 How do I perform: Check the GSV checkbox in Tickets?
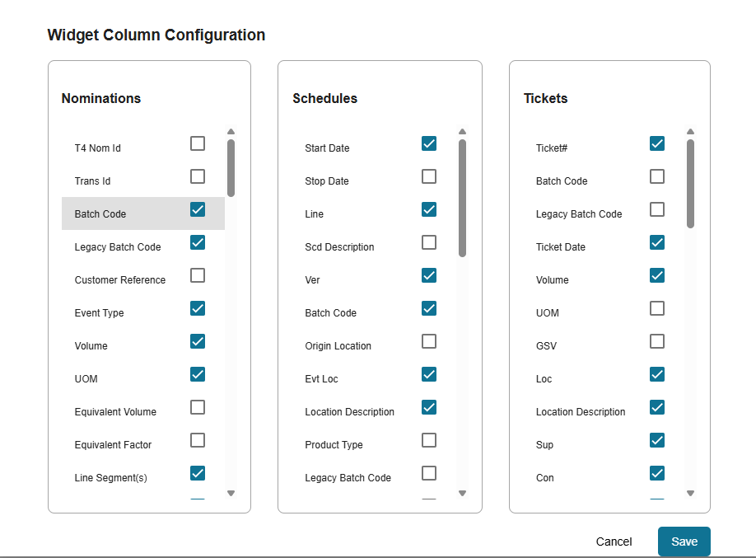(657, 342)
